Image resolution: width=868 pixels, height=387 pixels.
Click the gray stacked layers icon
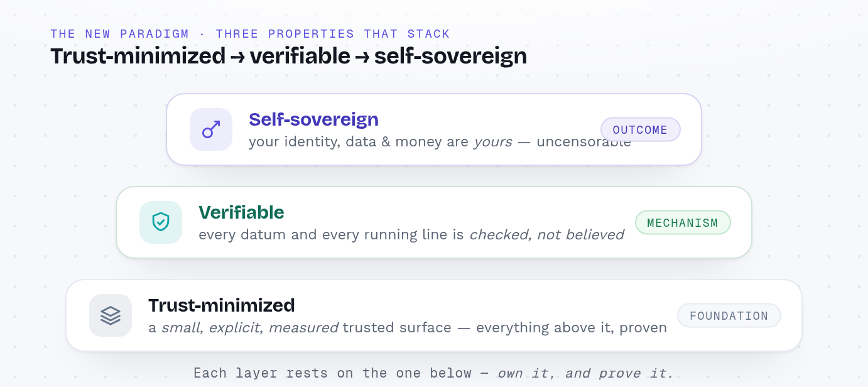(111, 315)
